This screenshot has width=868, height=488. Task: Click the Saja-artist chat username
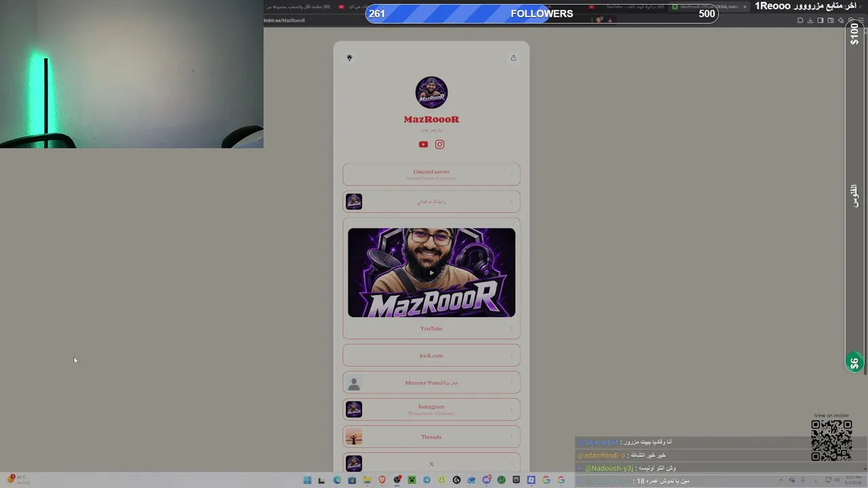[597, 442]
